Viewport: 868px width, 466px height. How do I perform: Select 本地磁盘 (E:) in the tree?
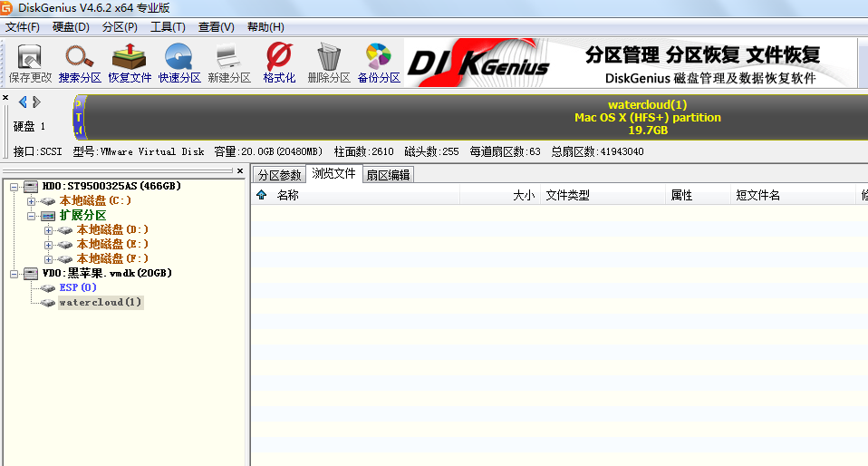[112, 244]
